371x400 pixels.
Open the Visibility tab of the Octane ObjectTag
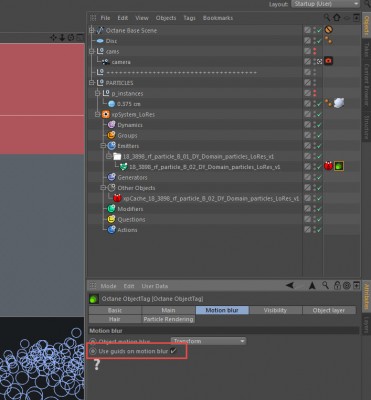tap(275, 310)
